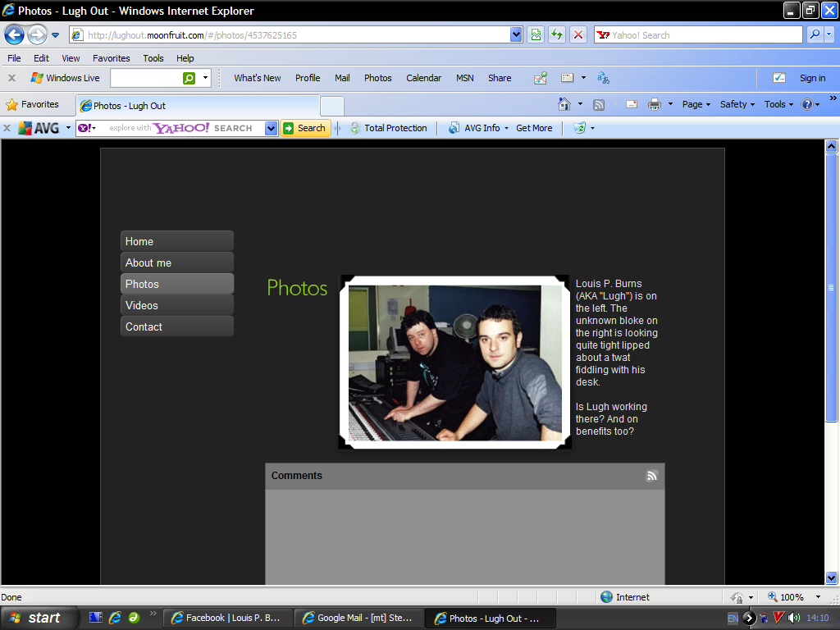Viewport: 840px width, 630px height.
Task: Open the address bar URL dropdown
Action: click(x=516, y=34)
